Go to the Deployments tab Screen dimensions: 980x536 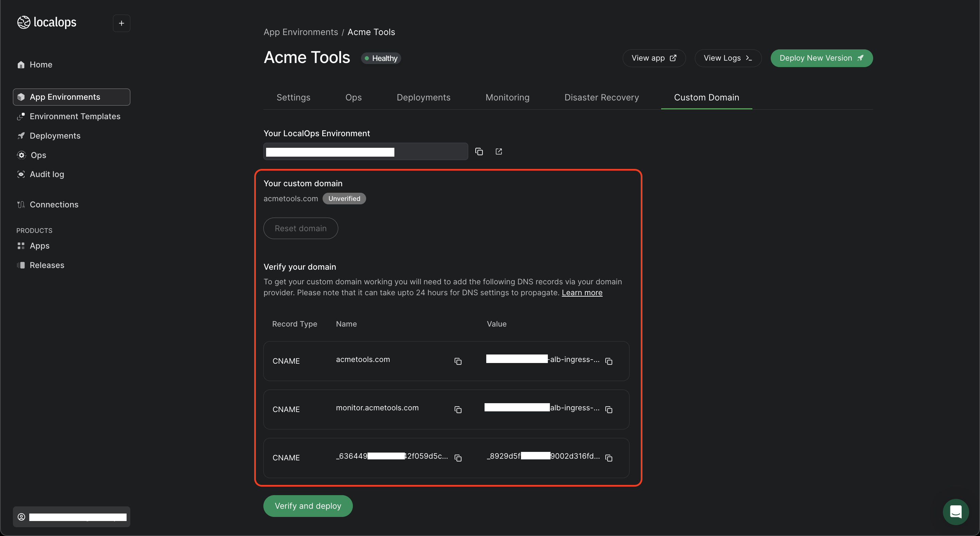(423, 97)
